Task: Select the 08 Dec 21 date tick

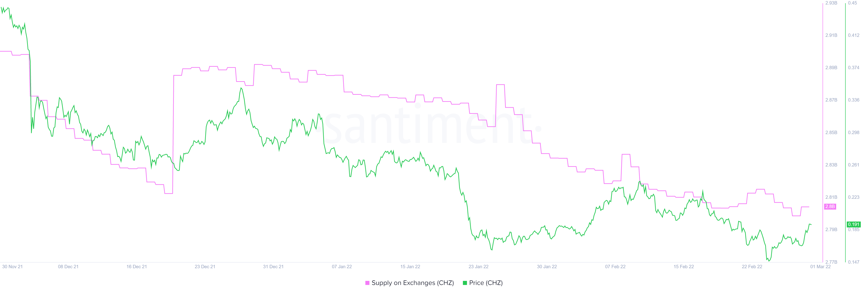Action: pyautogui.click(x=68, y=267)
